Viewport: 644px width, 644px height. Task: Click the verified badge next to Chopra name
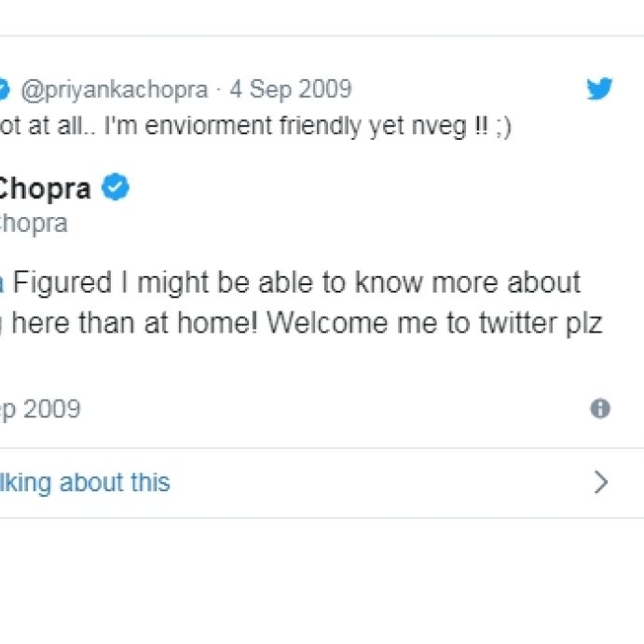tap(116, 186)
